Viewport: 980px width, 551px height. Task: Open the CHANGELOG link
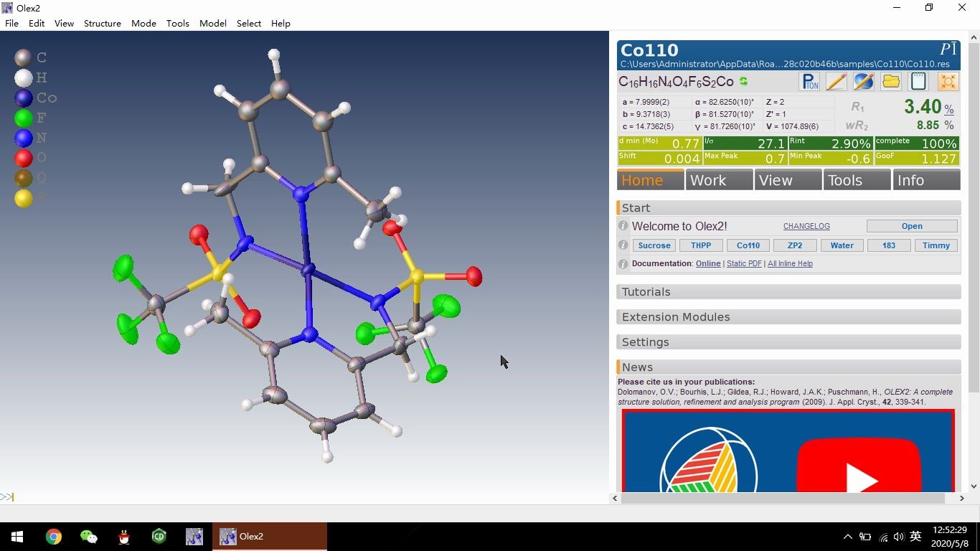(x=806, y=226)
